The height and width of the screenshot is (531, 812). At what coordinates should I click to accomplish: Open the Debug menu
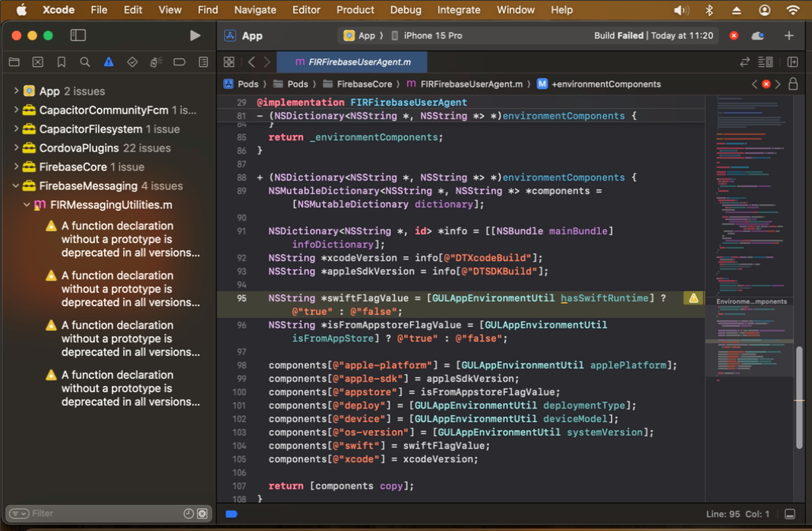[405, 9]
